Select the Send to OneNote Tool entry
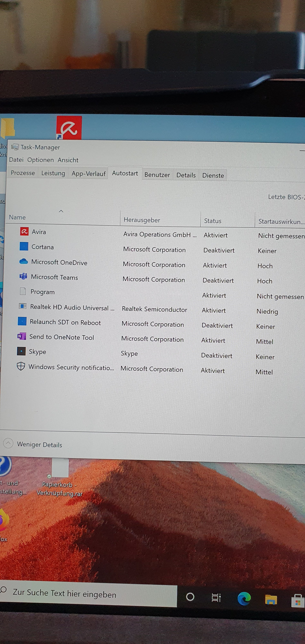 [x=62, y=337]
